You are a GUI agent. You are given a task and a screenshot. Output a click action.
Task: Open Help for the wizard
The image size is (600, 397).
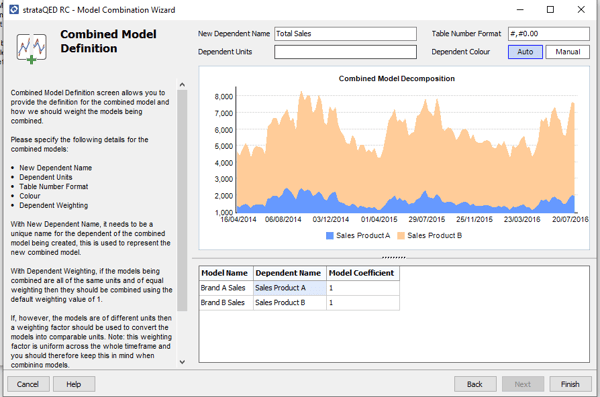point(74,384)
